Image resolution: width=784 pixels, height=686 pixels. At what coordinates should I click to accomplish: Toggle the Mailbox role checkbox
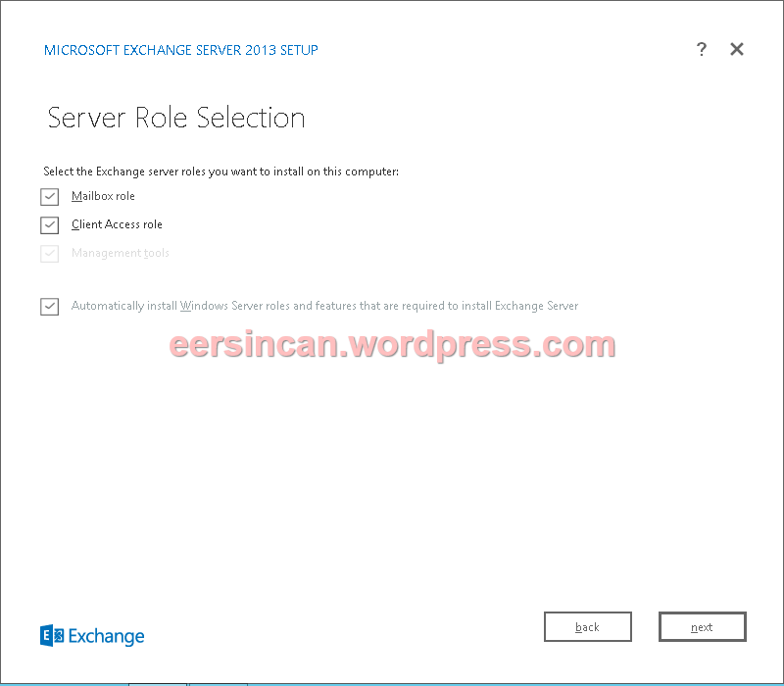(x=50, y=197)
